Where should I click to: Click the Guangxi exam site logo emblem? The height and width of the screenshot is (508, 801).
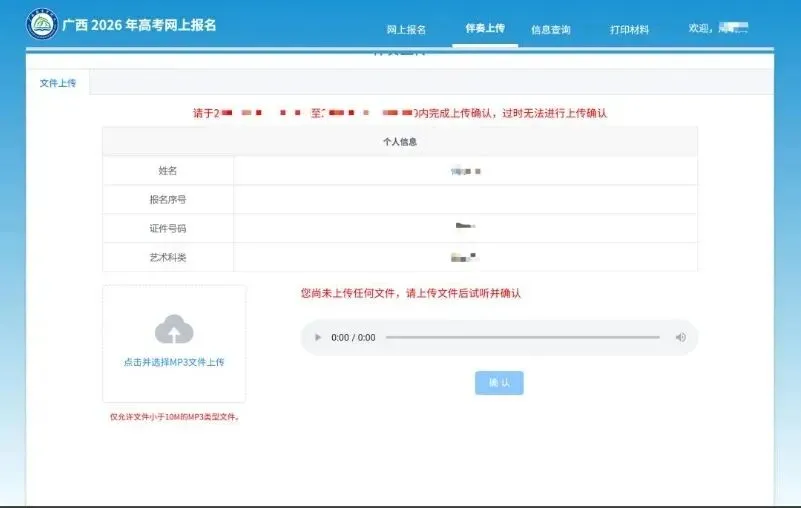42,24
